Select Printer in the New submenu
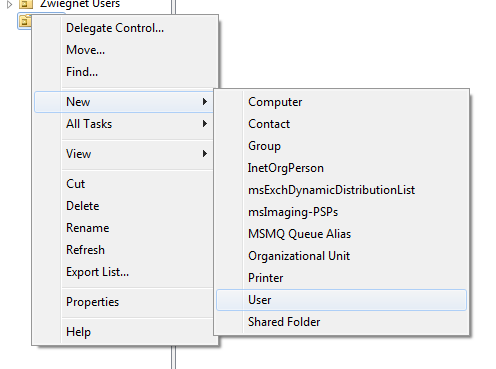Screen dimensions: 496x369 [341, 278]
